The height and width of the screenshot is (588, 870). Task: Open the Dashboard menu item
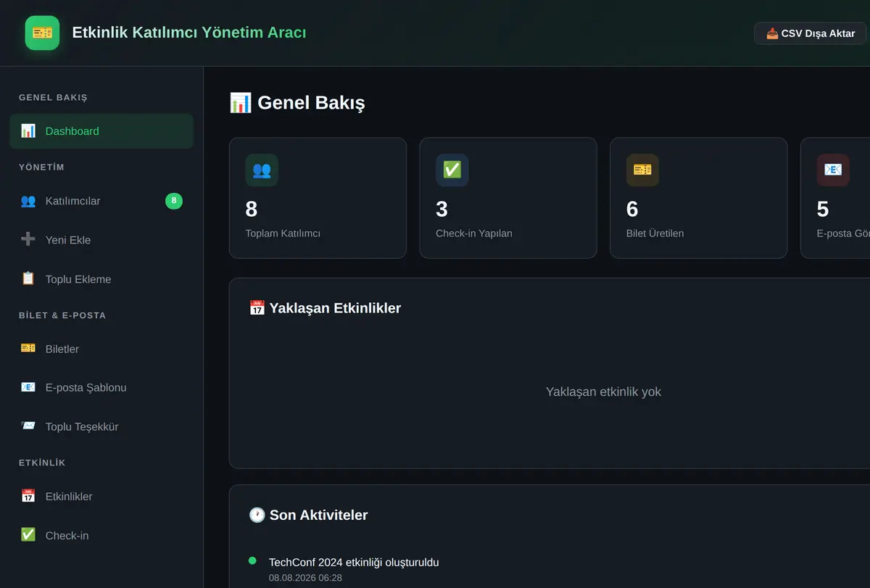101,131
